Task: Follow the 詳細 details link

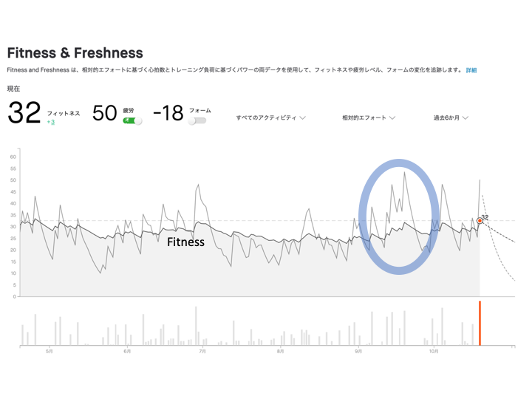Action: point(471,70)
